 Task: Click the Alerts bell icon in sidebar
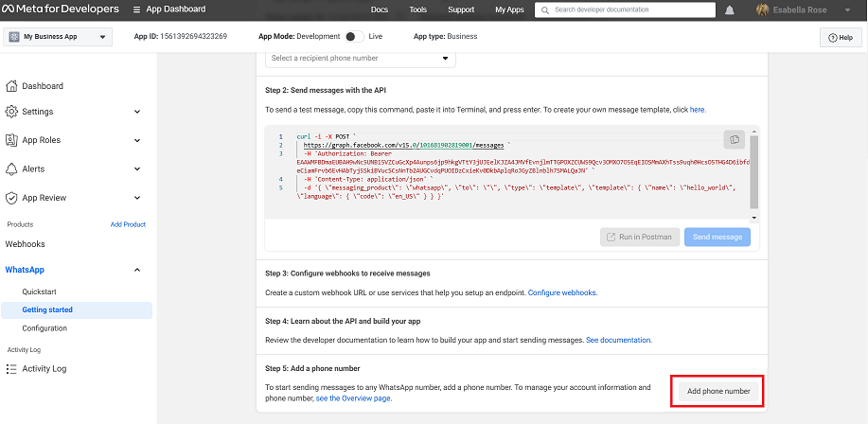(11, 168)
